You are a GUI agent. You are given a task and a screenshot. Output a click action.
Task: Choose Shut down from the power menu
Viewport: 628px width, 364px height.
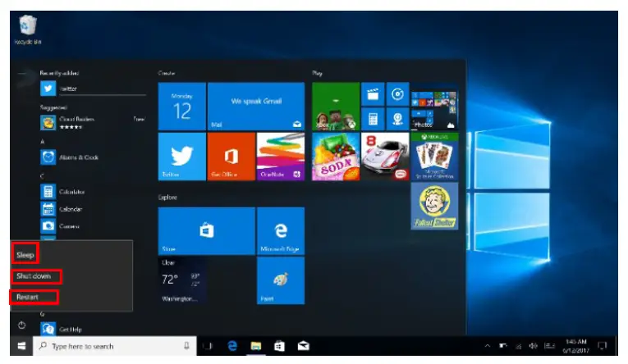coord(34,276)
